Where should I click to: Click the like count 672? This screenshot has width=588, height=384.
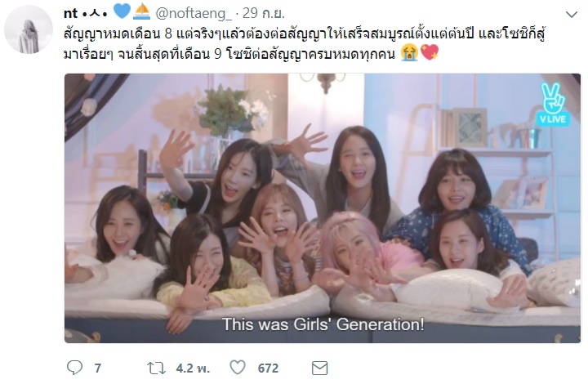coord(268,368)
